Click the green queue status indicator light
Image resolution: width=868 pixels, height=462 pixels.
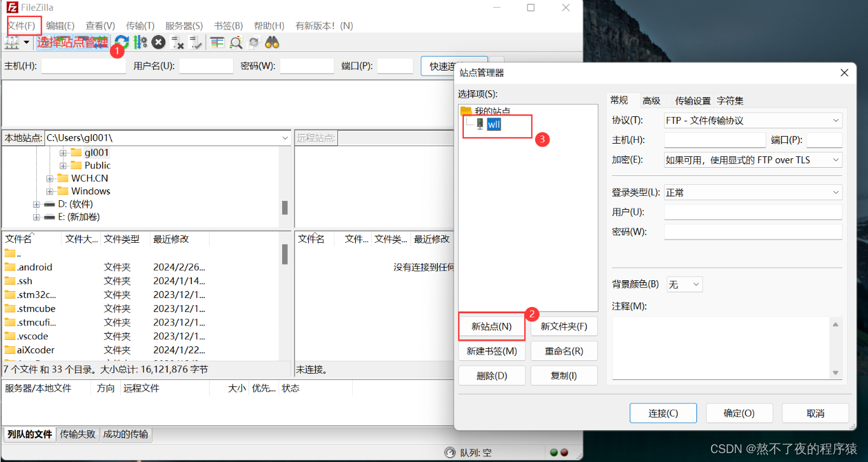554,452
